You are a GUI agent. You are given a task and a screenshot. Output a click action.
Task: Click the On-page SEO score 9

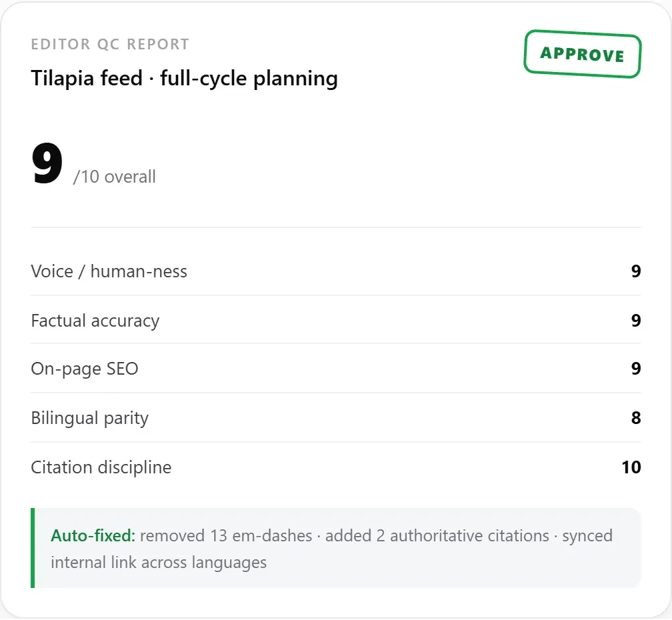[x=635, y=369]
